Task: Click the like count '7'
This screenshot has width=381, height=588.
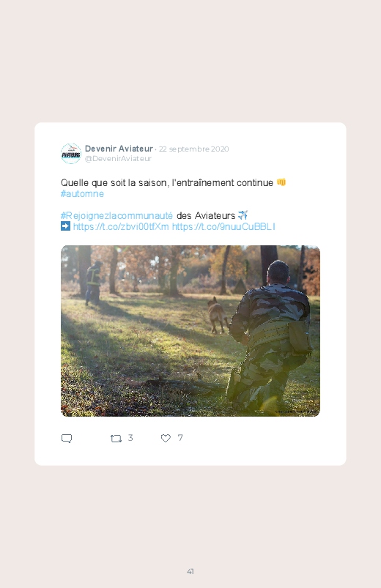Action: pos(180,438)
